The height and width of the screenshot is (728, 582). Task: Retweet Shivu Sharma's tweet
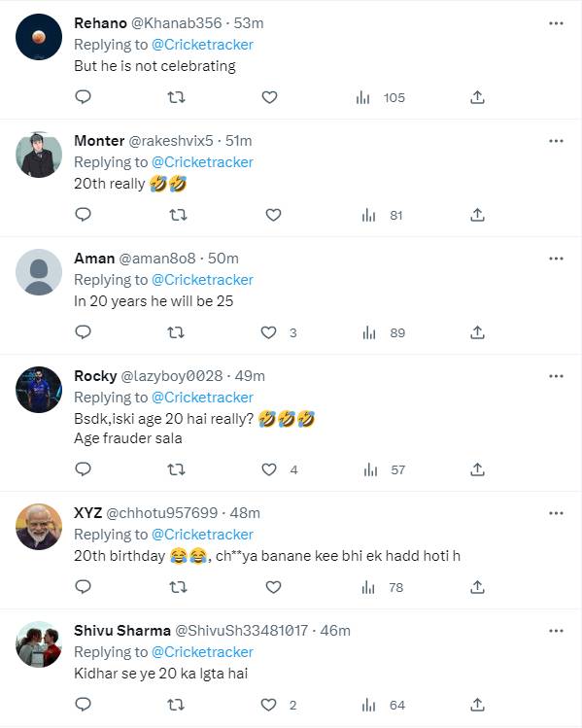[x=176, y=705]
